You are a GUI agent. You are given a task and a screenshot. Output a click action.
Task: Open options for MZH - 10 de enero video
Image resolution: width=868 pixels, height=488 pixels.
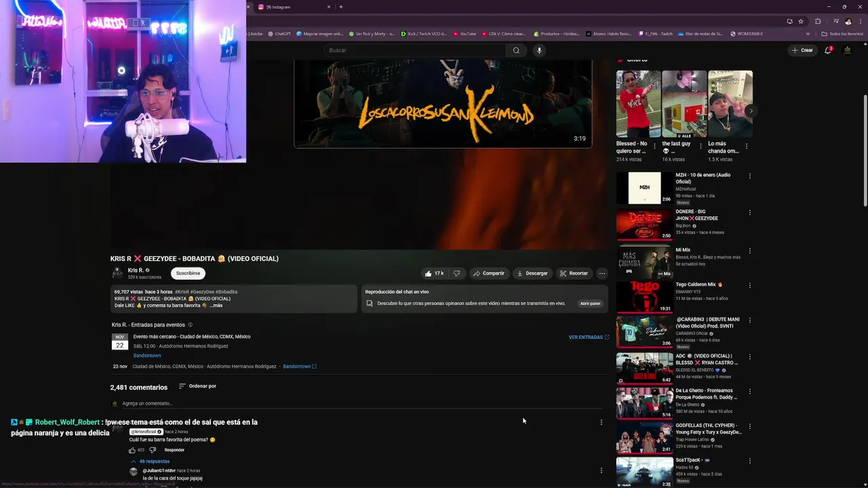749,176
